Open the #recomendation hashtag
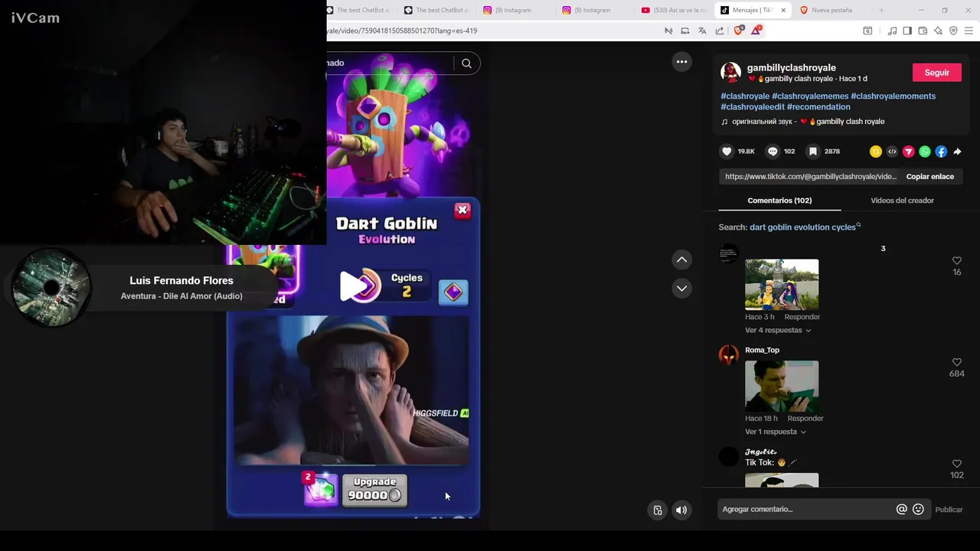This screenshot has width=980, height=551. 818,107
